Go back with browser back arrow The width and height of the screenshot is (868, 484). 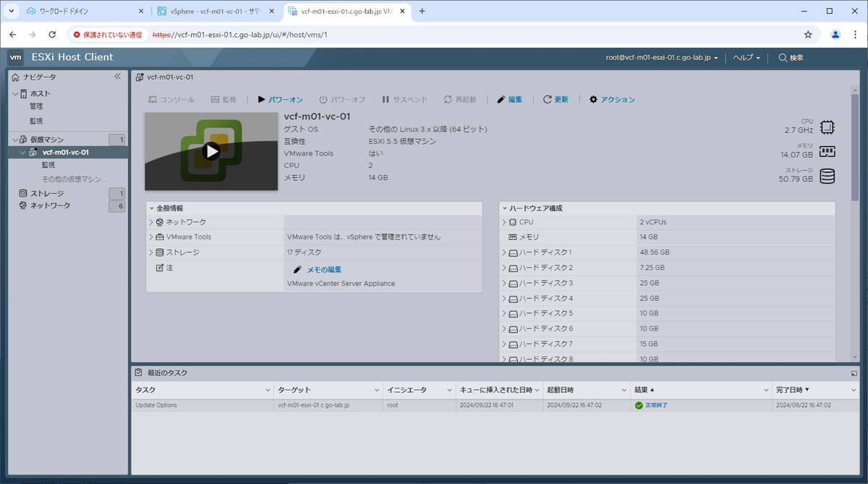tap(12, 34)
